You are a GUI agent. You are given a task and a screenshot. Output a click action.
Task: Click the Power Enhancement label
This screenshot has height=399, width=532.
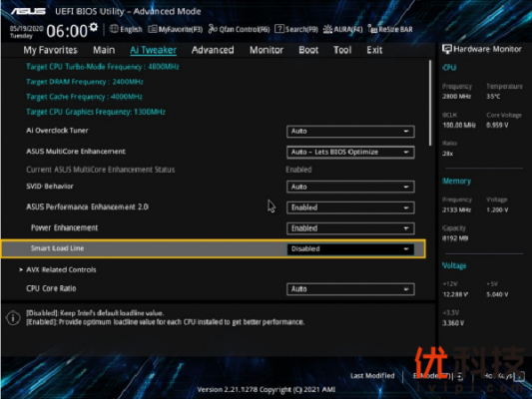64,227
